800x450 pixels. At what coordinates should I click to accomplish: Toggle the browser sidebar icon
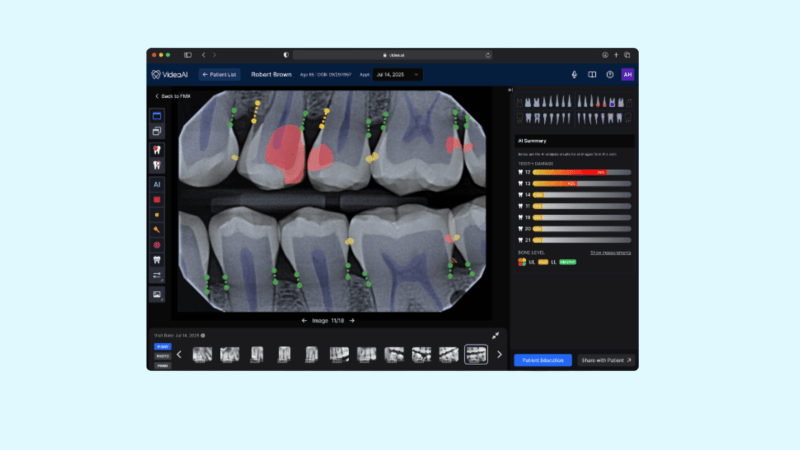[x=188, y=55]
